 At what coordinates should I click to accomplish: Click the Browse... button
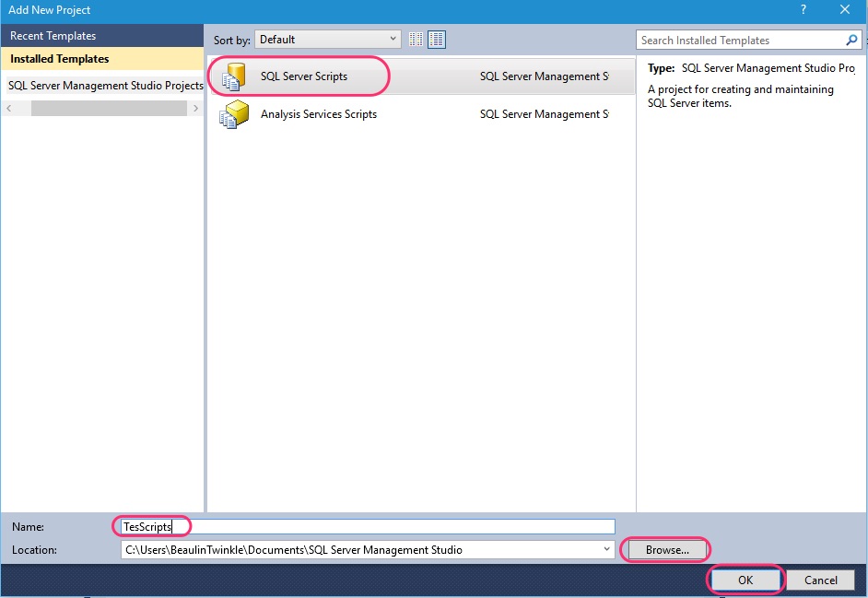pos(667,550)
